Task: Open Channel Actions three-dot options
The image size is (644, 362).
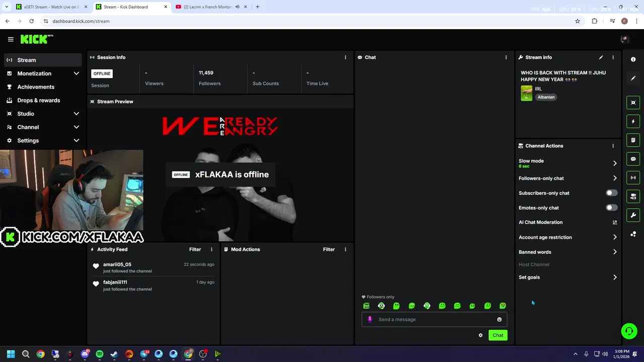Action: [613, 146]
